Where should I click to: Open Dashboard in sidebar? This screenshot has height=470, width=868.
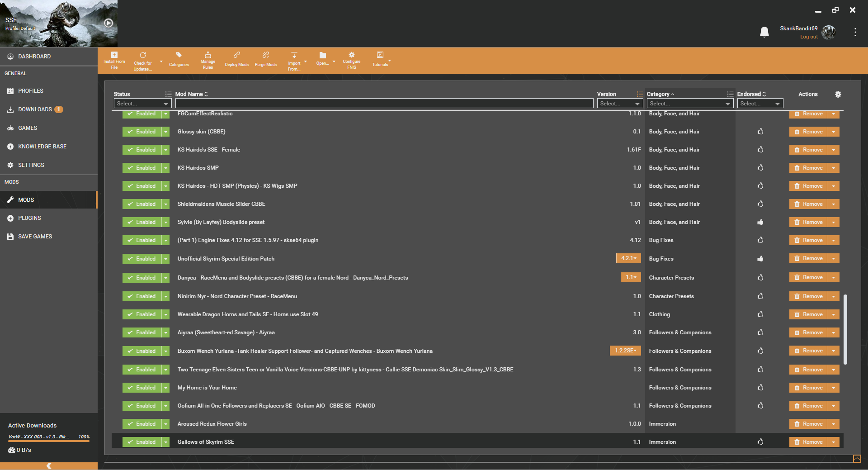[x=48, y=57]
